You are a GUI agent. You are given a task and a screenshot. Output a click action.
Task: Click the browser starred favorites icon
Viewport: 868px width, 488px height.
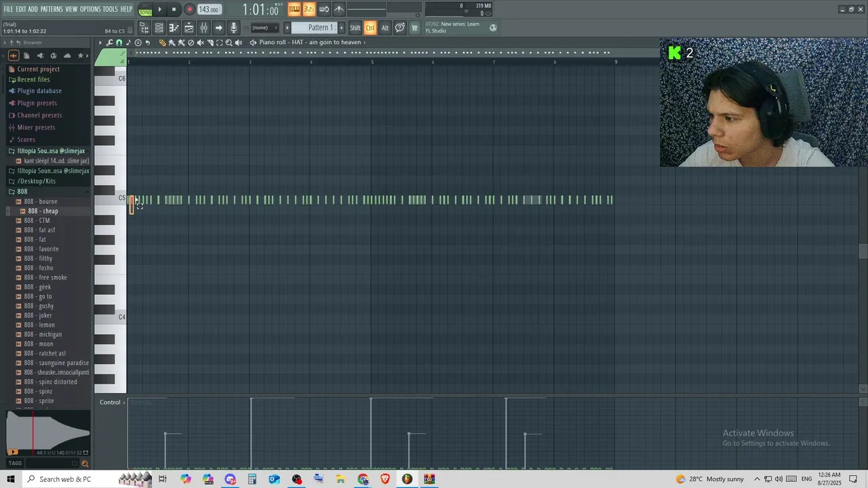click(81, 56)
